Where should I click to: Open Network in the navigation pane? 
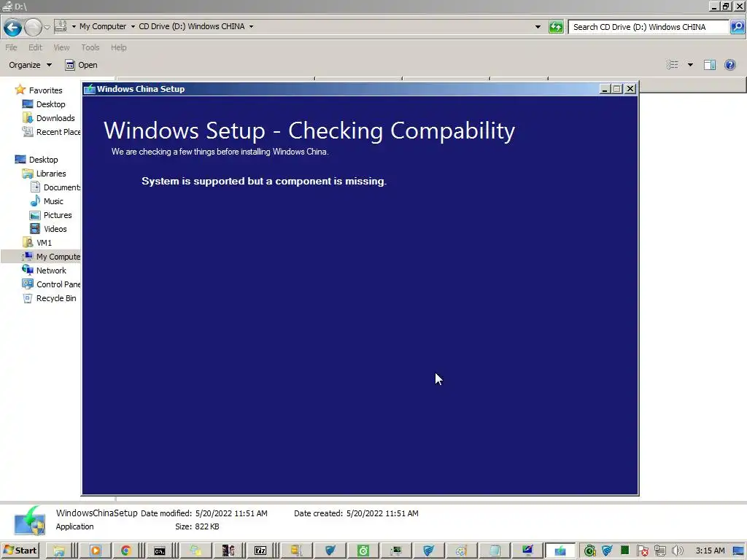(51, 271)
